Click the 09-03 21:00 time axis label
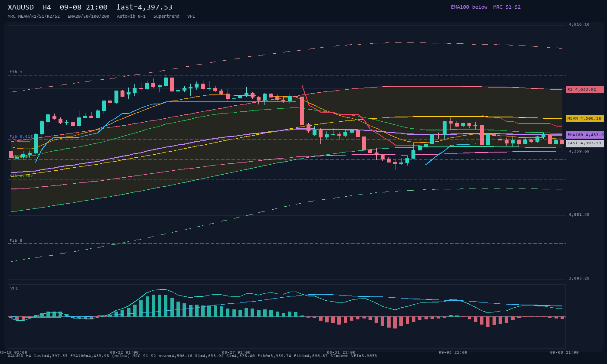The image size is (607, 364). [x=453, y=352]
